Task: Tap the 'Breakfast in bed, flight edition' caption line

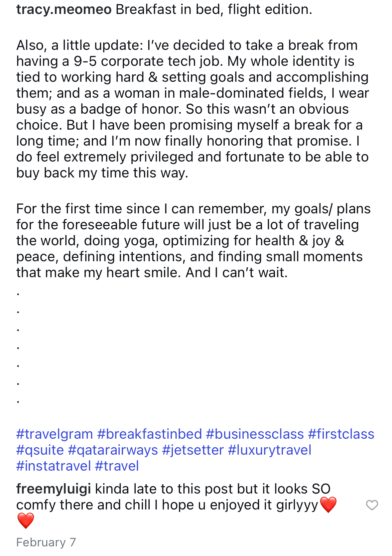Action: (214, 9)
